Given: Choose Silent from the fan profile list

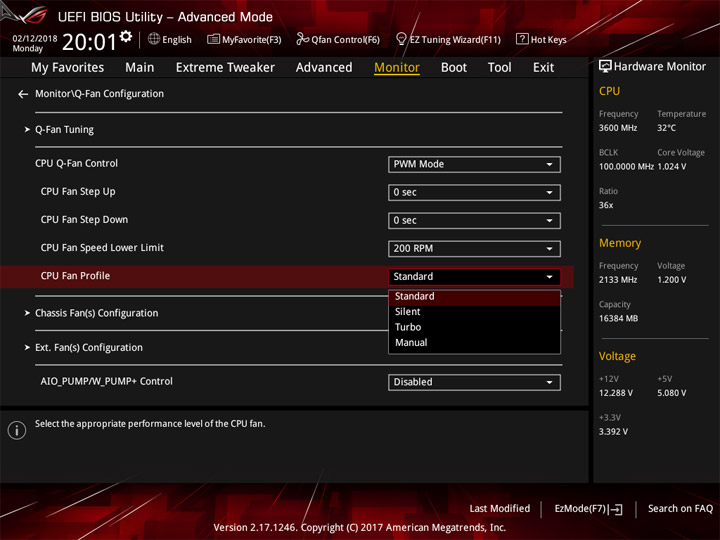Looking at the screenshot, I should pos(474,312).
